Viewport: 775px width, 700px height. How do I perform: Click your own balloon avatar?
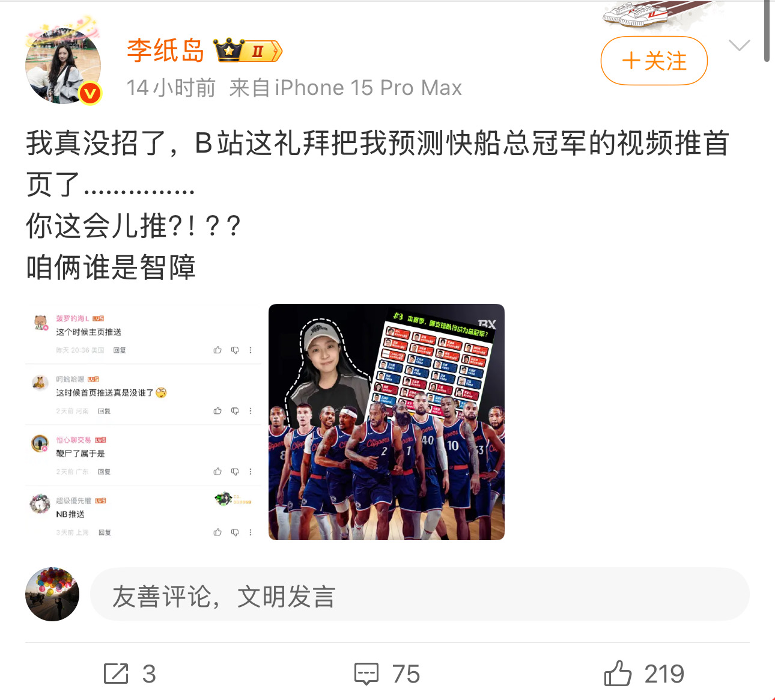point(52,594)
